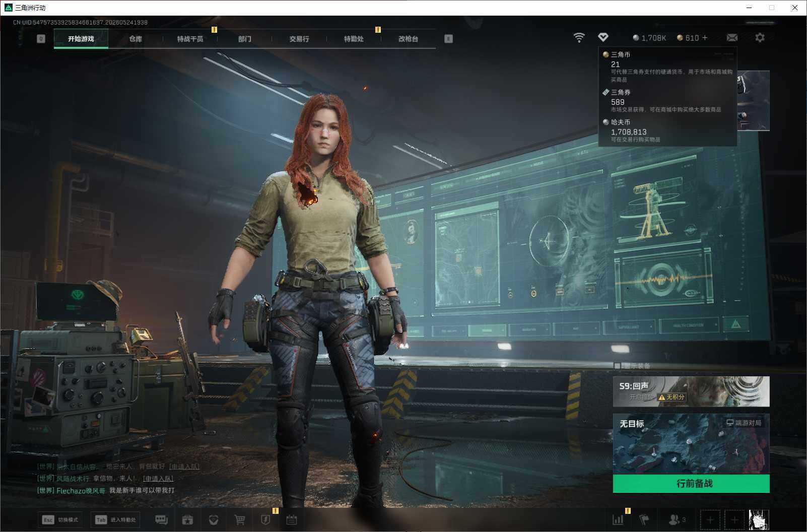Open the flags icon
The height and width of the screenshot is (532, 807).
point(644,519)
